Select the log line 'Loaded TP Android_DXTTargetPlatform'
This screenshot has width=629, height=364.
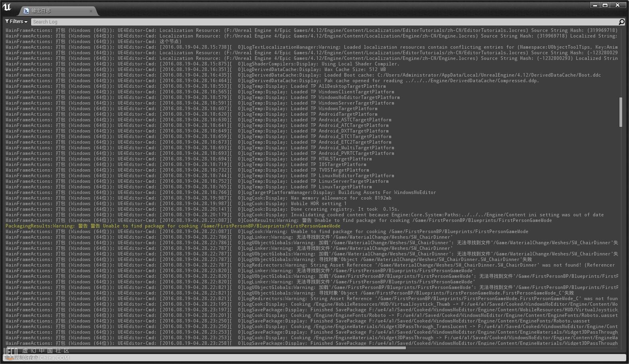click(197, 131)
